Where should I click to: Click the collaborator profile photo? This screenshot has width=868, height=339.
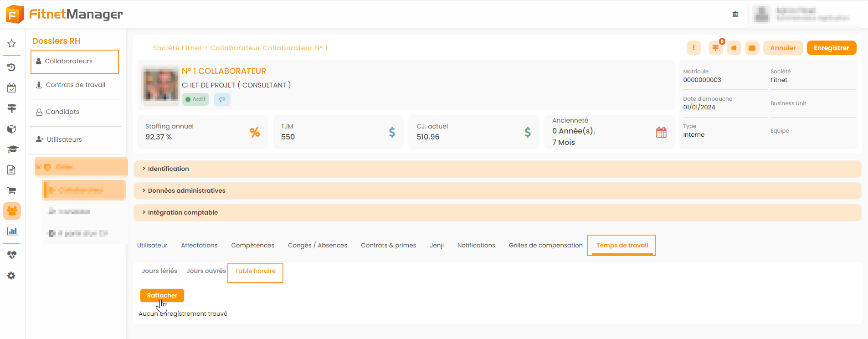pyautogui.click(x=160, y=85)
